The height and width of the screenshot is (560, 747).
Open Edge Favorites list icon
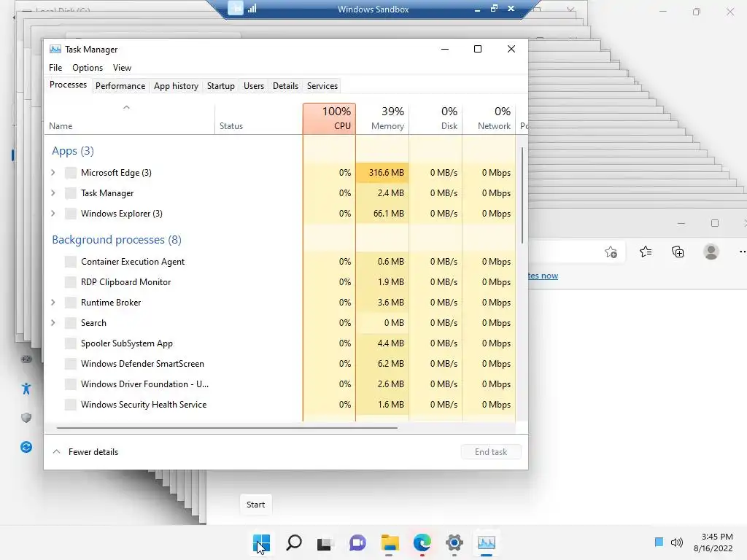646,252
